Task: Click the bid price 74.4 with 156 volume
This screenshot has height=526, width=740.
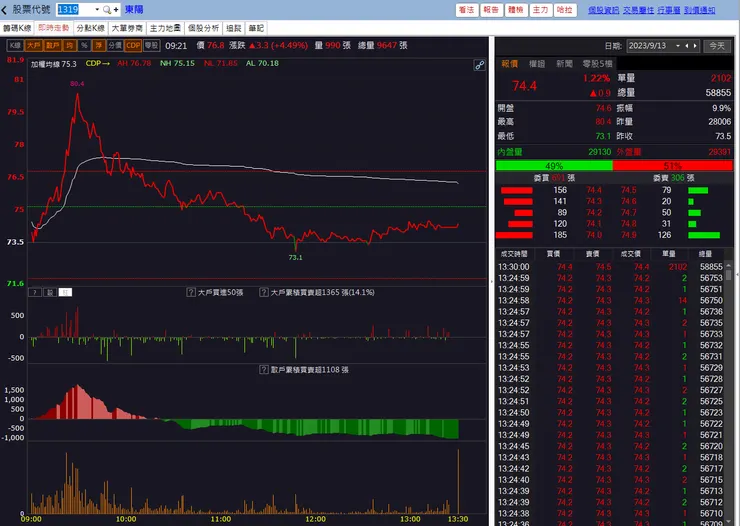Action: coord(594,190)
